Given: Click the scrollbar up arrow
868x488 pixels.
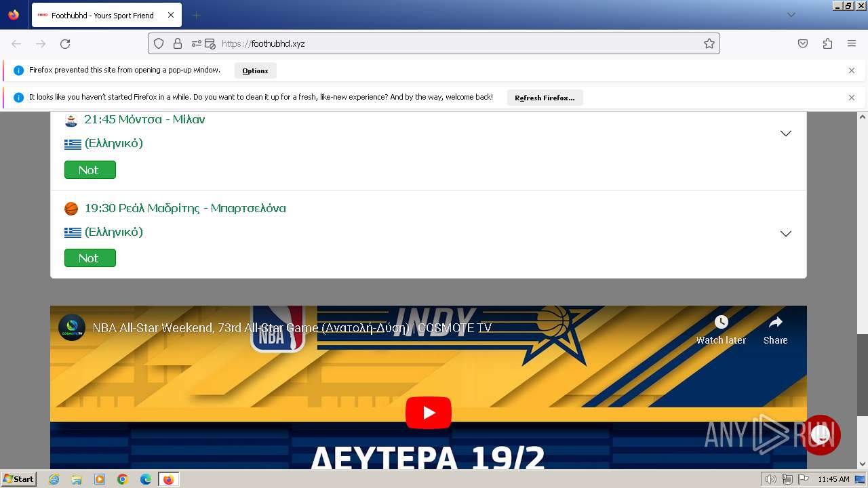Looking at the screenshot, I should pos(862,117).
